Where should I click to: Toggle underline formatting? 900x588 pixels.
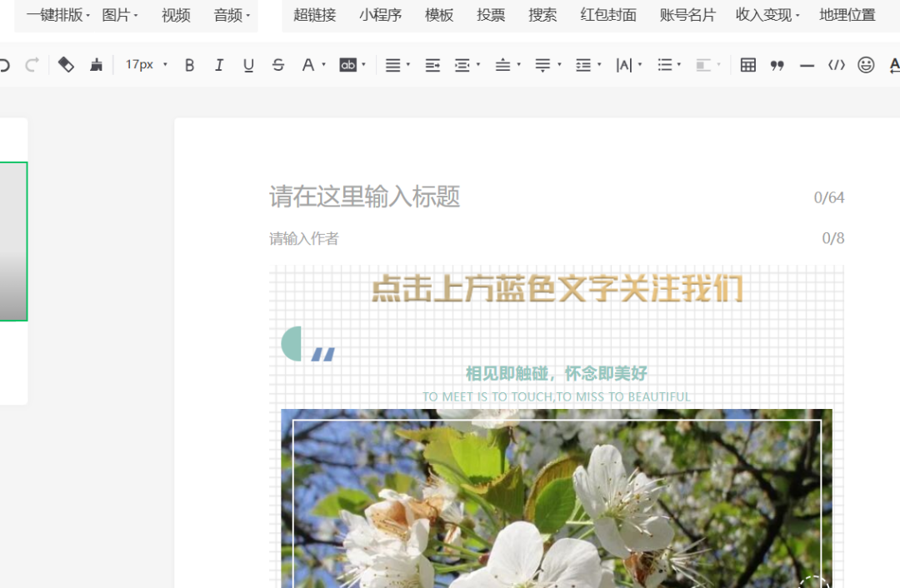[x=248, y=65]
